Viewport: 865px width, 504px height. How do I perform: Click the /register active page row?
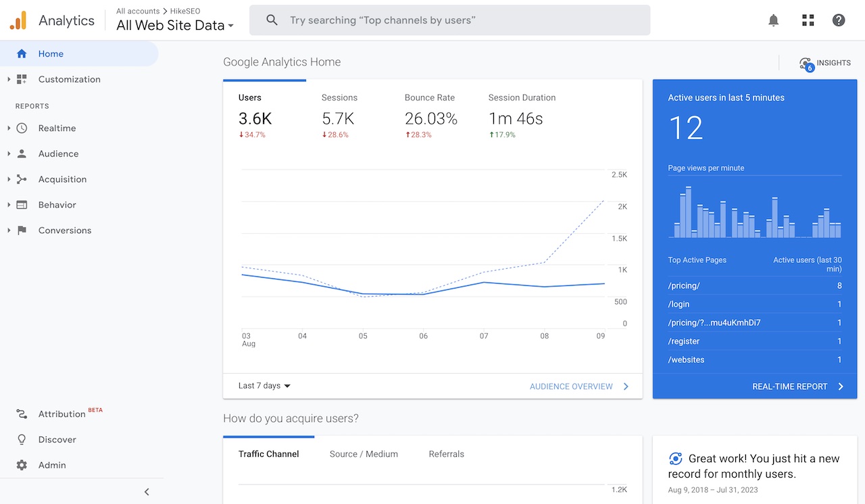coord(755,341)
